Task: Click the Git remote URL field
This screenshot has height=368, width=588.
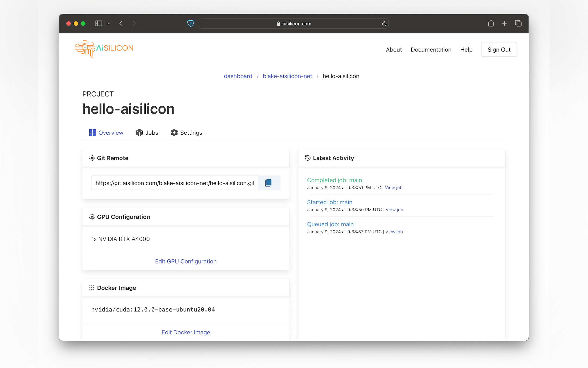Action: [174, 183]
